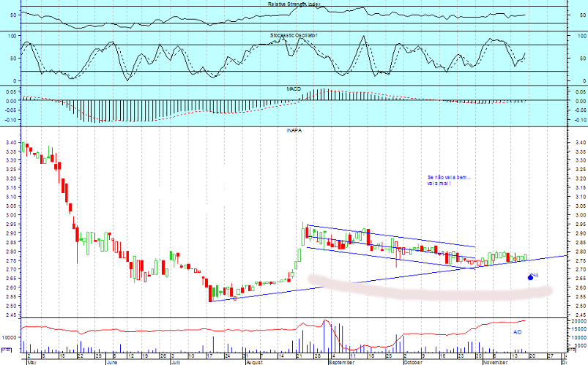The height and width of the screenshot is (365, 588).
Task: Click the October month label
Action: tap(413, 362)
